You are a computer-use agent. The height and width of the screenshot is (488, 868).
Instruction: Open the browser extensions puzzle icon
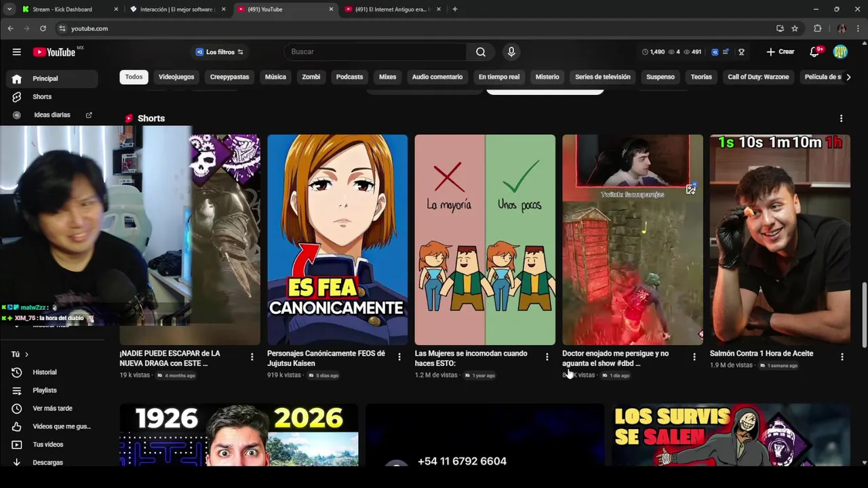point(818,28)
